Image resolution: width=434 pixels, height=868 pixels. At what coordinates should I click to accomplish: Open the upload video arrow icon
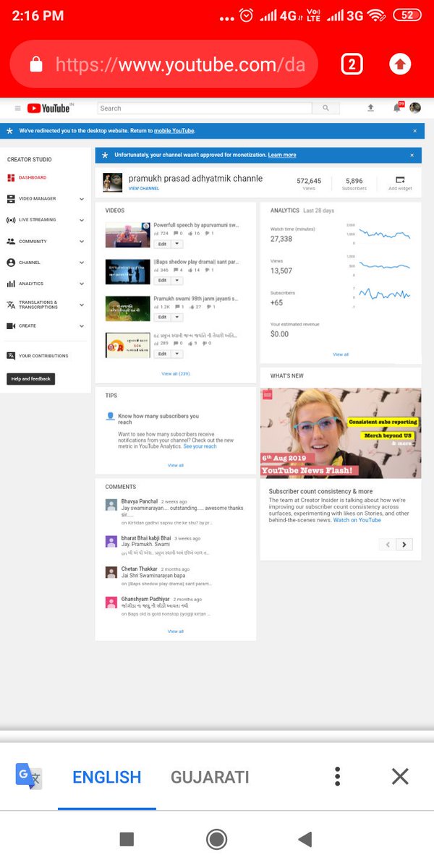[371, 108]
